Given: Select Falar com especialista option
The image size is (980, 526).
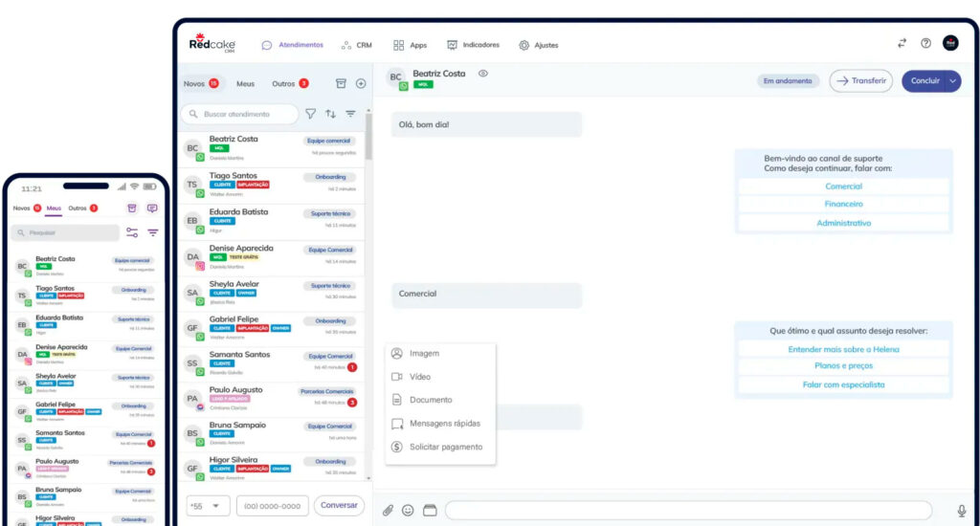Looking at the screenshot, I should pyautogui.click(x=843, y=384).
